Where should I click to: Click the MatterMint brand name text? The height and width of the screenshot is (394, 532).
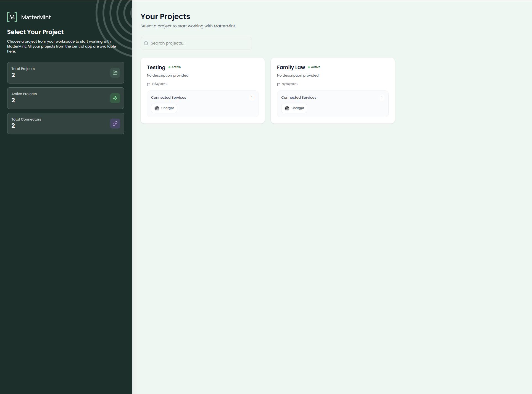tap(36, 17)
